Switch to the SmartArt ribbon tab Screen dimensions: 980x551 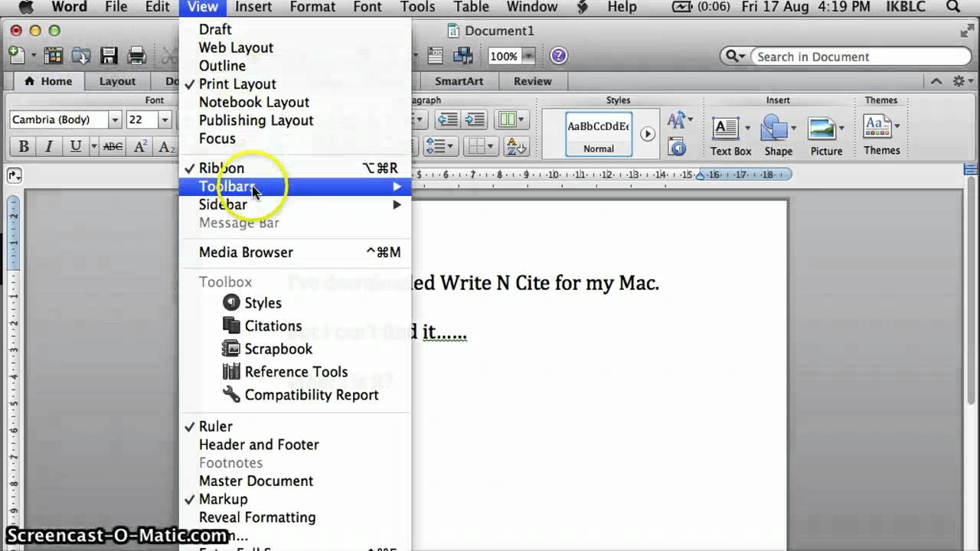[x=459, y=81]
